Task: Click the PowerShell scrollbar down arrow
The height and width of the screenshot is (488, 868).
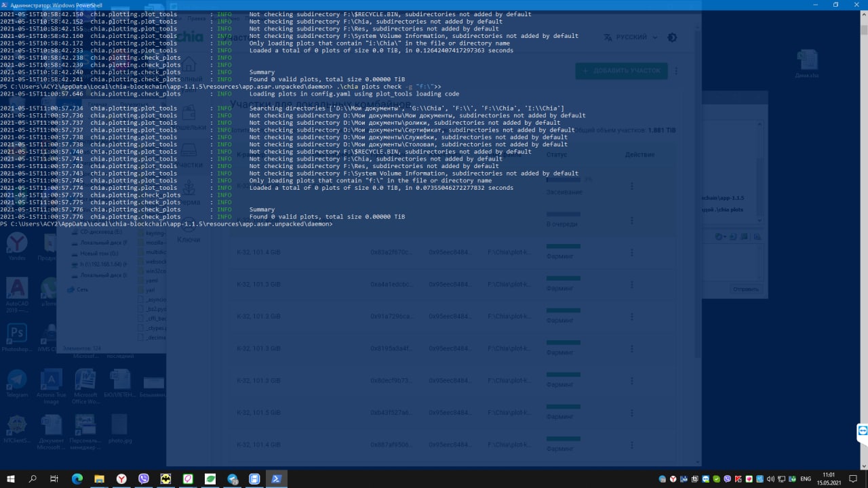Action: (863, 465)
